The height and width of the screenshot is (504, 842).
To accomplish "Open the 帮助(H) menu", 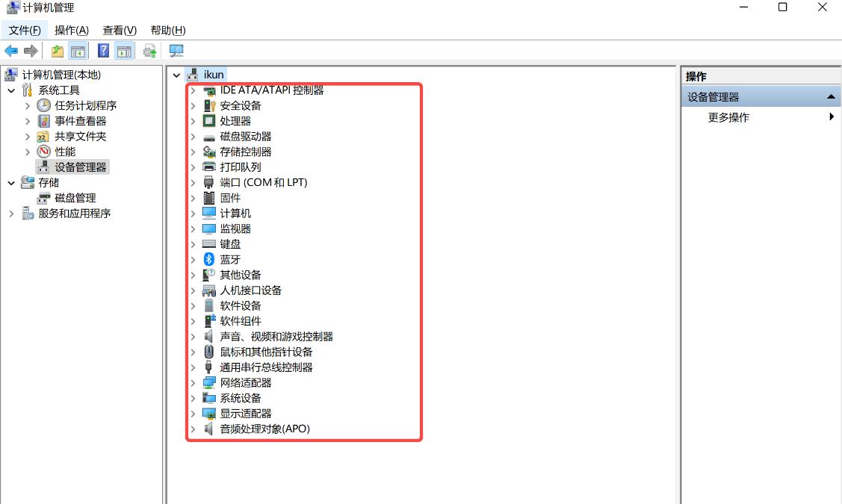I will 168,30.
